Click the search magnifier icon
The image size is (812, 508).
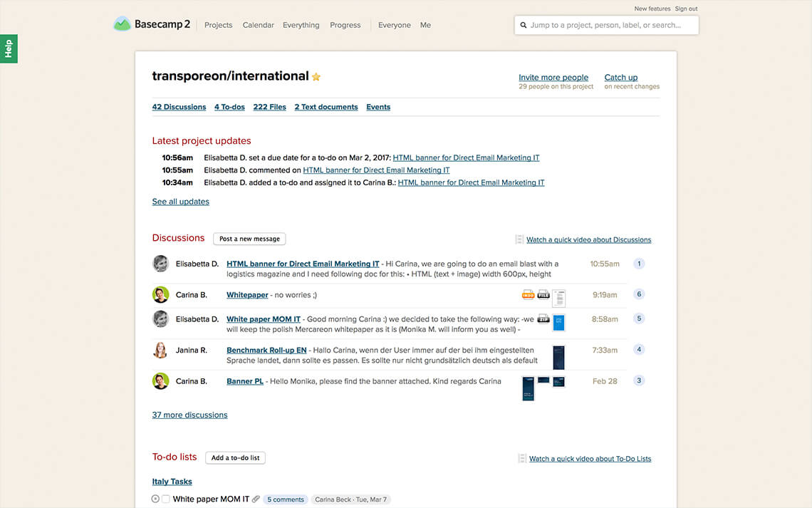(x=524, y=25)
